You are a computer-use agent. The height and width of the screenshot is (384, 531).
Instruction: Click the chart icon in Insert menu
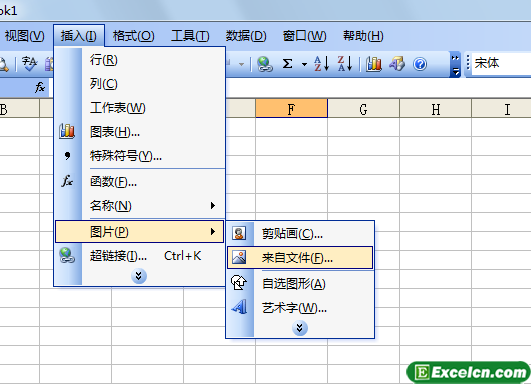[x=67, y=131]
